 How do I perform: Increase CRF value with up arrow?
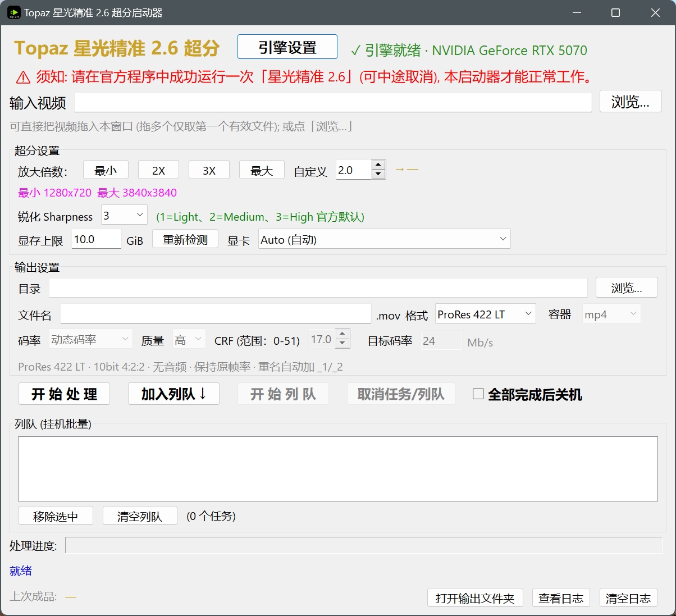click(342, 334)
